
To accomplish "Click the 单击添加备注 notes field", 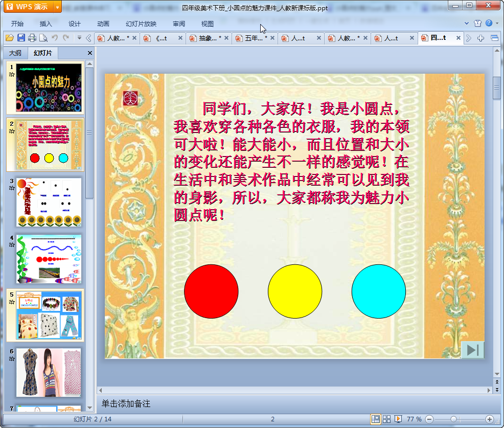I will click(295, 403).
